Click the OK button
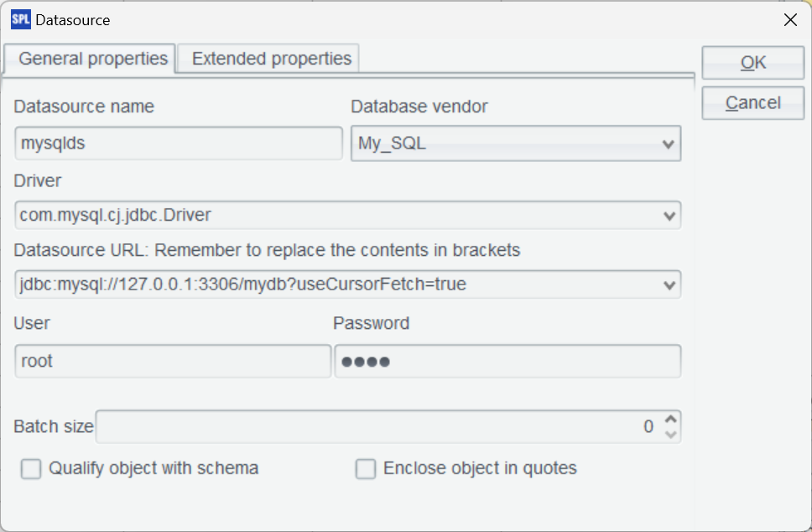Image resolution: width=812 pixels, height=532 pixels. 752,62
